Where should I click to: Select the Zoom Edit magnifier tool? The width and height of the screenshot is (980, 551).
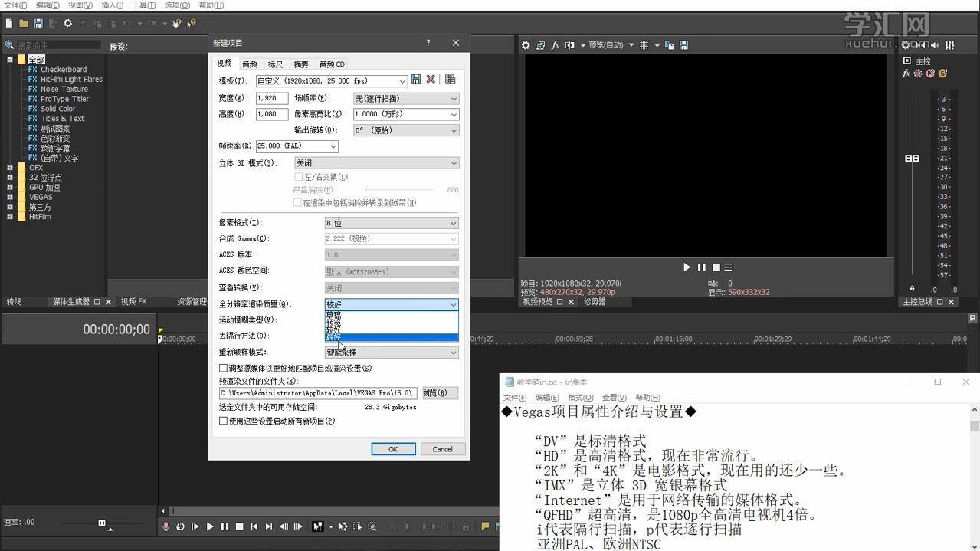[x=372, y=526]
